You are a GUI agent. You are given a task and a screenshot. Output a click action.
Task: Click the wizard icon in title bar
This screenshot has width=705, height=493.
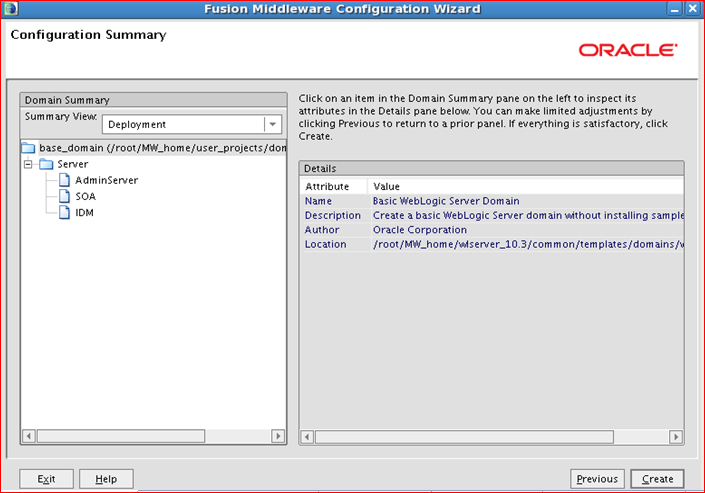(10, 8)
